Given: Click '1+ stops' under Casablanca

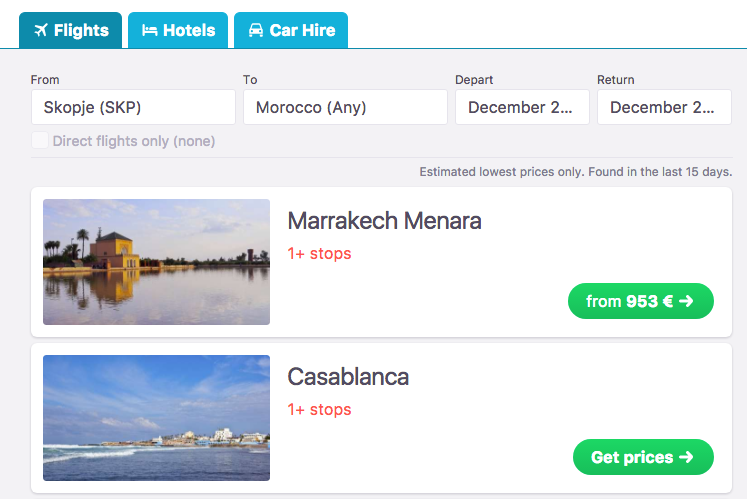Looking at the screenshot, I should tap(319, 409).
